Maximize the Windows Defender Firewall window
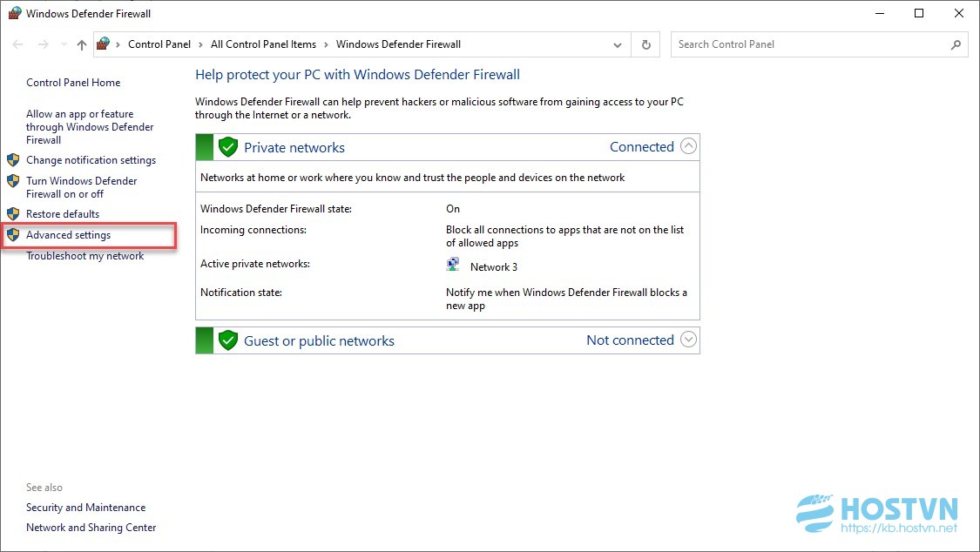Screen dimensions: 980x552 point(919,13)
